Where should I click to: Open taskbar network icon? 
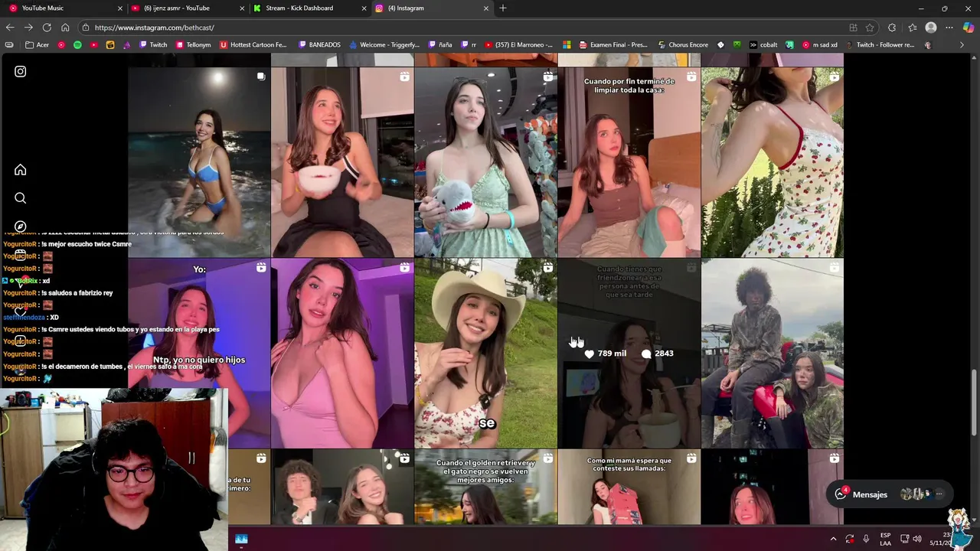point(904,539)
